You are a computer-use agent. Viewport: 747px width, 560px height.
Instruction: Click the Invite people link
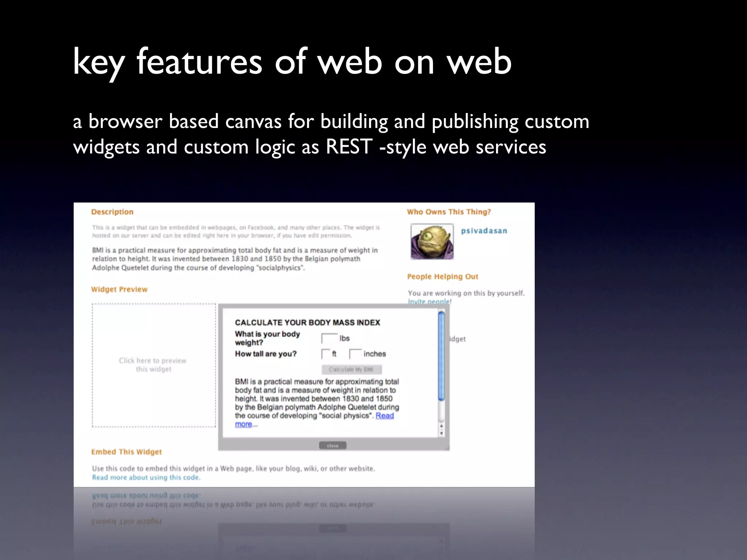click(429, 302)
